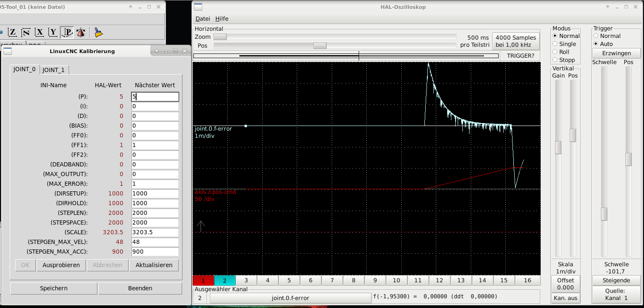Select Auto trigger

click(x=603, y=44)
